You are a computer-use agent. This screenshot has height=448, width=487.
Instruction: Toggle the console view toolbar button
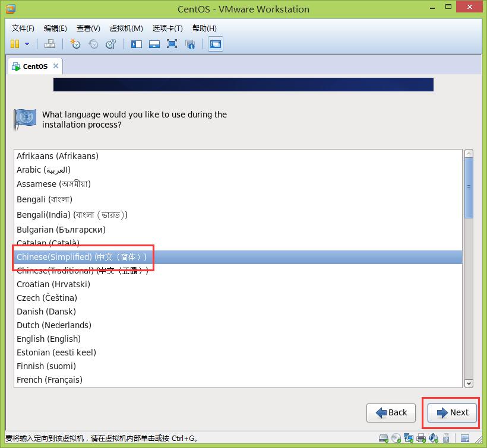215,44
